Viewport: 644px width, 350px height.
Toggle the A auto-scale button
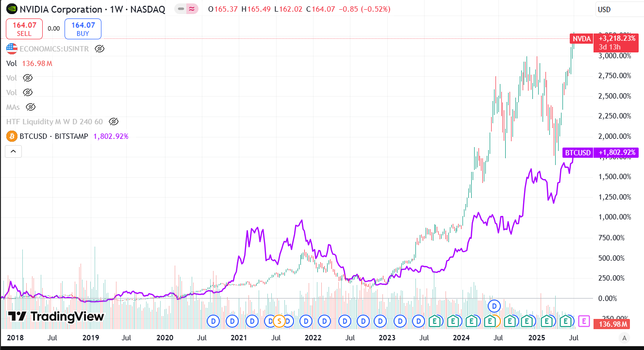[x=624, y=337]
